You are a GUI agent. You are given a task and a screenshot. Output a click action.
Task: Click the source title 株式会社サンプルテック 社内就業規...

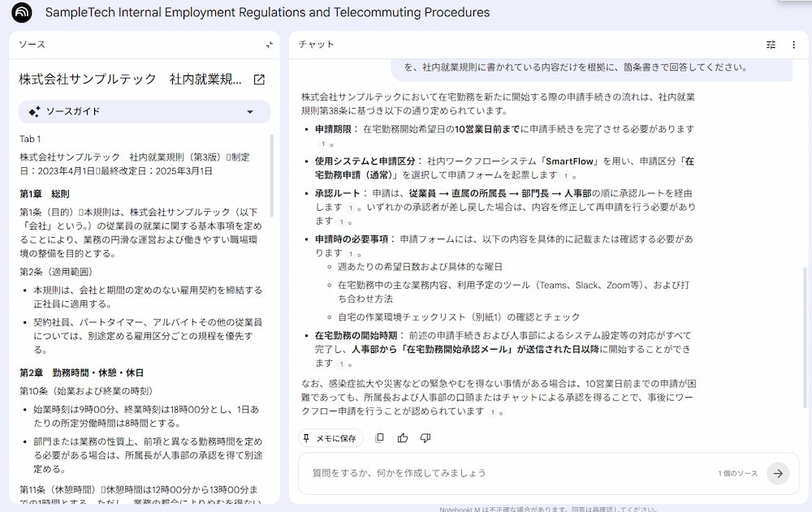130,80
